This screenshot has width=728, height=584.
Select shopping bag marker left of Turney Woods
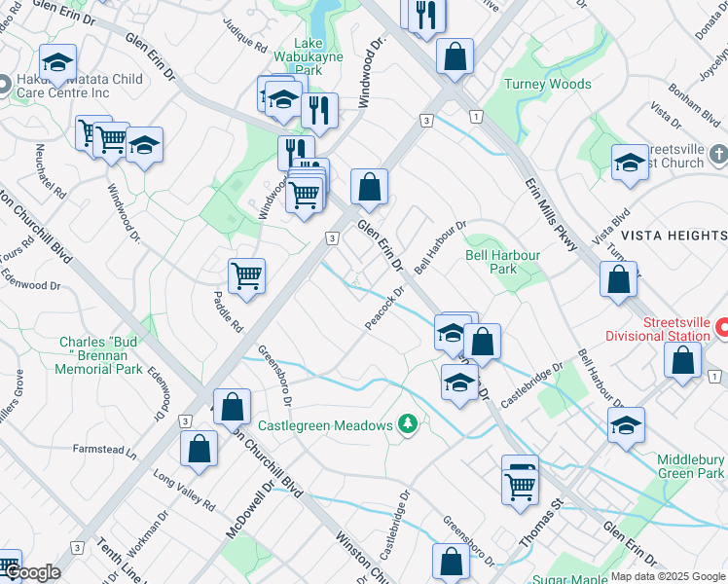coord(455,57)
